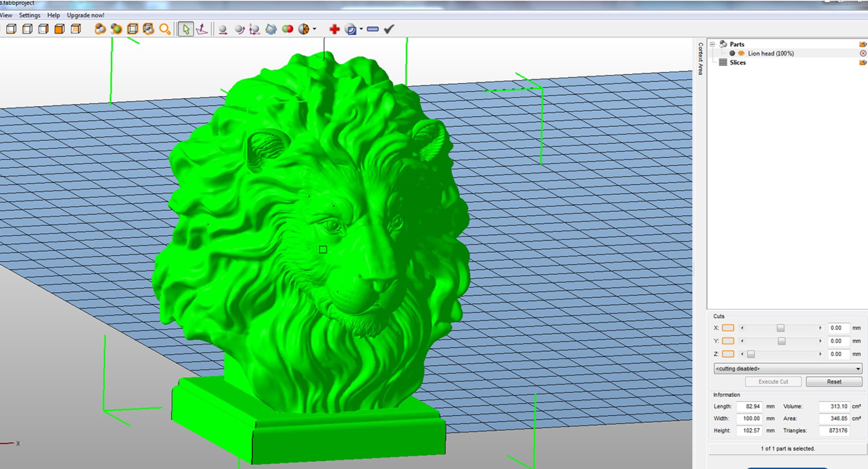Image resolution: width=868 pixels, height=469 pixels.
Task: Select the green arrow pointer tool
Action: (185, 29)
